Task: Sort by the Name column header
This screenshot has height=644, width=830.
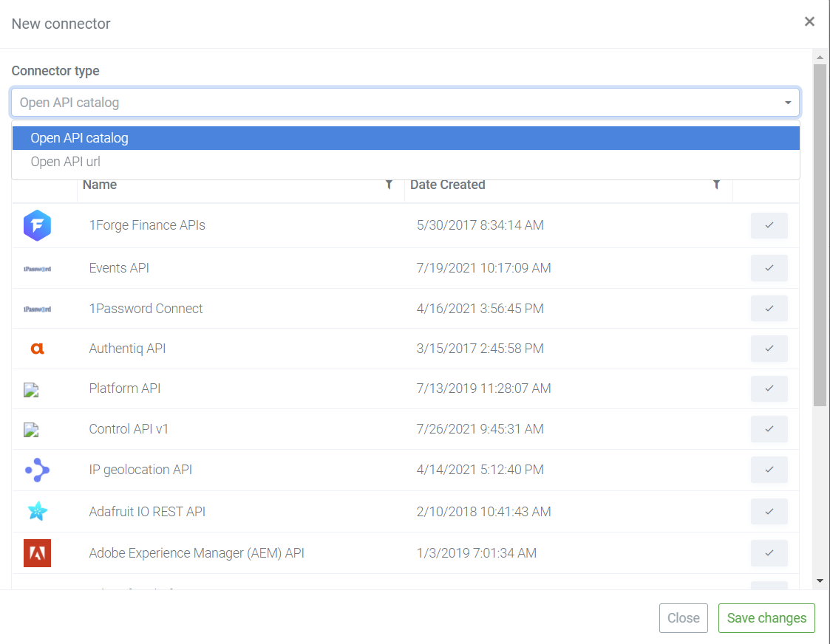Action: click(100, 185)
